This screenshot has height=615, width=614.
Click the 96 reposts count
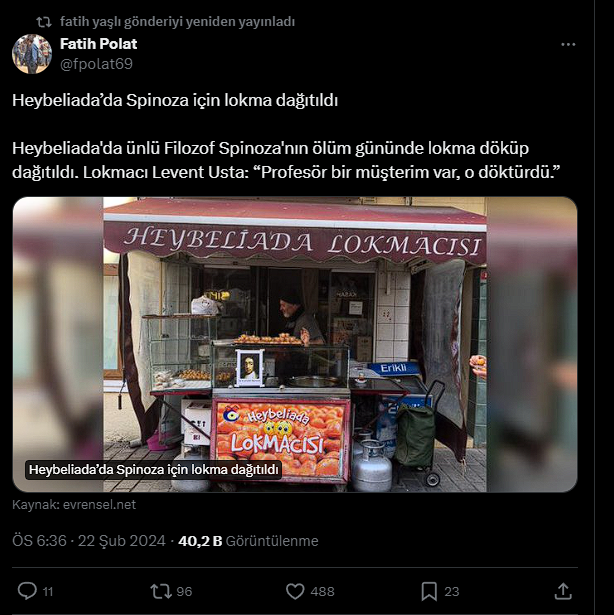pyautogui.click(x=184, y=591)
